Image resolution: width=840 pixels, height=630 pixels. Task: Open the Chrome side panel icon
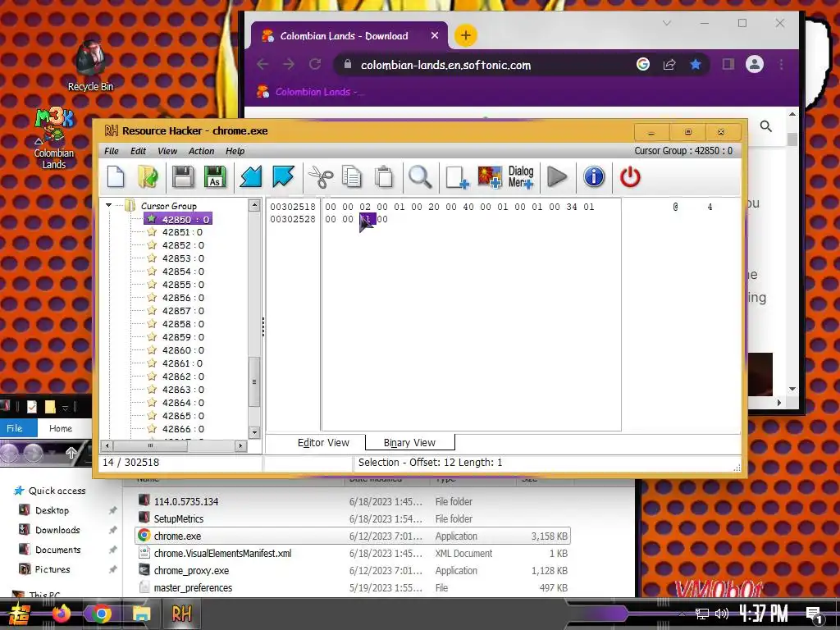coord(728,64)
